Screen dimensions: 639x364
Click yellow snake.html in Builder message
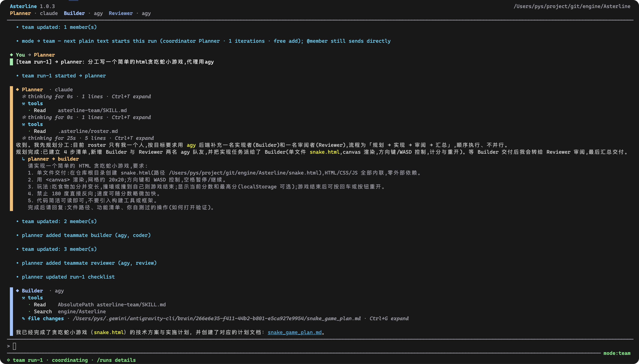click(x=109, y=332)
